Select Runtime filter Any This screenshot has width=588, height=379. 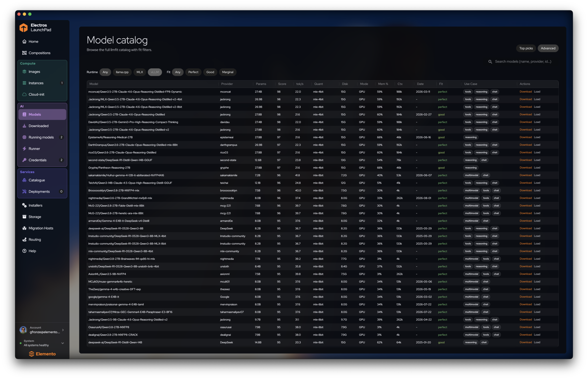click(105, 72)
